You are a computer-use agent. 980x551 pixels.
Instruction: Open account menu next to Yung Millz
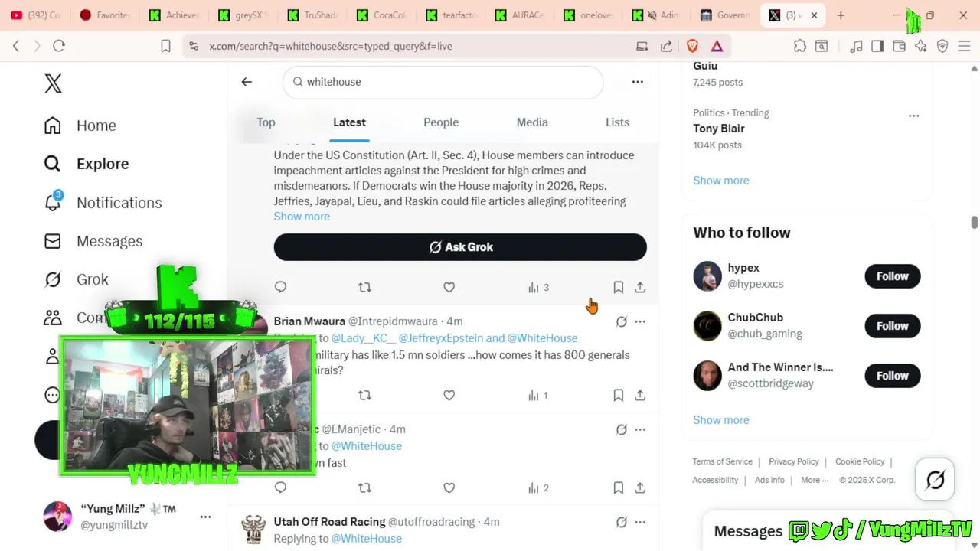(x=205, y=517)
